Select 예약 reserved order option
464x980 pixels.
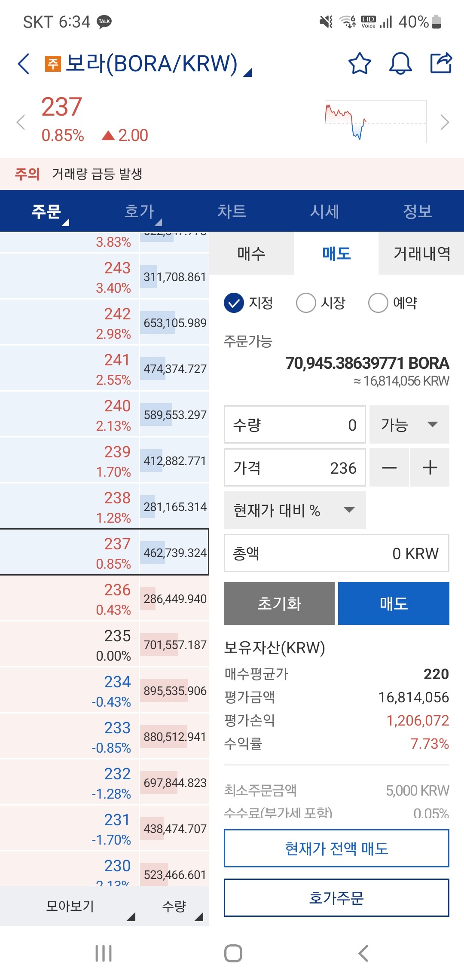393,303
